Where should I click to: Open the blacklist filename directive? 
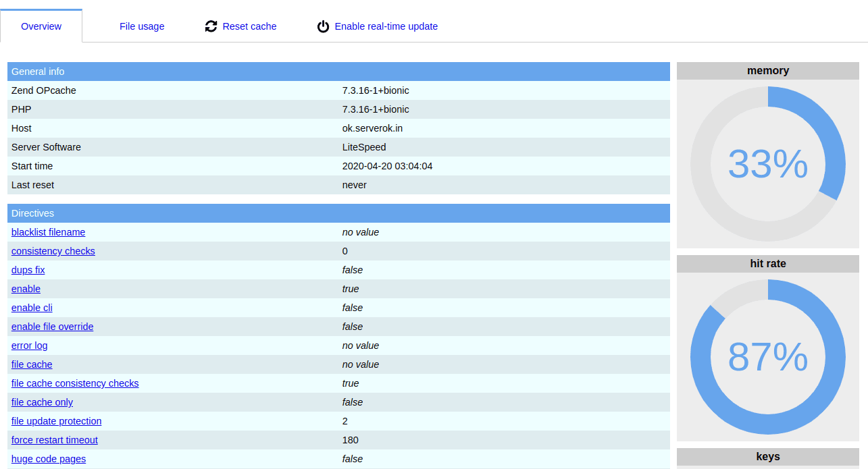click(x=48, y=231)
